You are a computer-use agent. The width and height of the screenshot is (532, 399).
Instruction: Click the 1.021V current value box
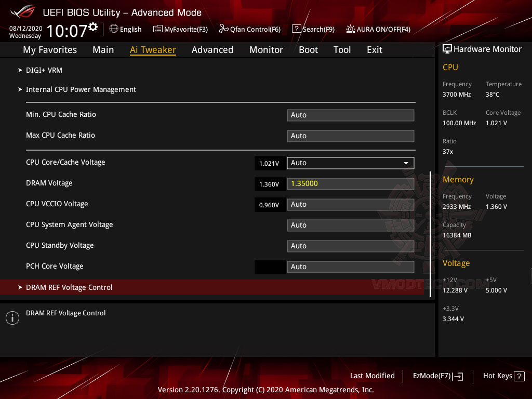(x=270, y=164)
